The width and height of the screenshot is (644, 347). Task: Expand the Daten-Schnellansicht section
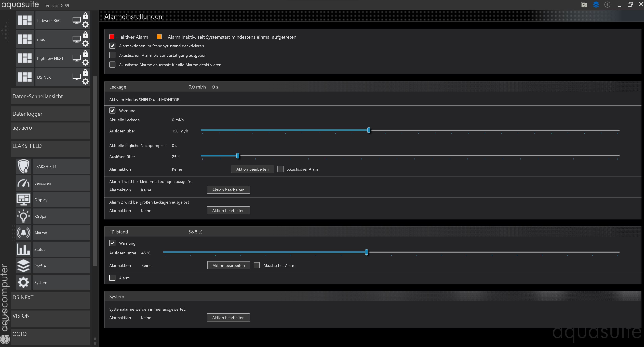[x=50, y=96]
